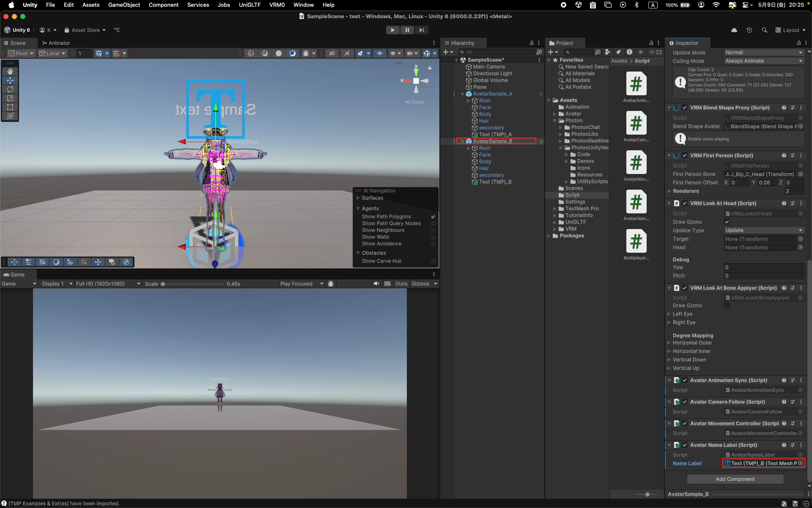Open the Full HD resolution dropdown
The width and height of the screenshot is (812, 508).
tap(108, 284)
